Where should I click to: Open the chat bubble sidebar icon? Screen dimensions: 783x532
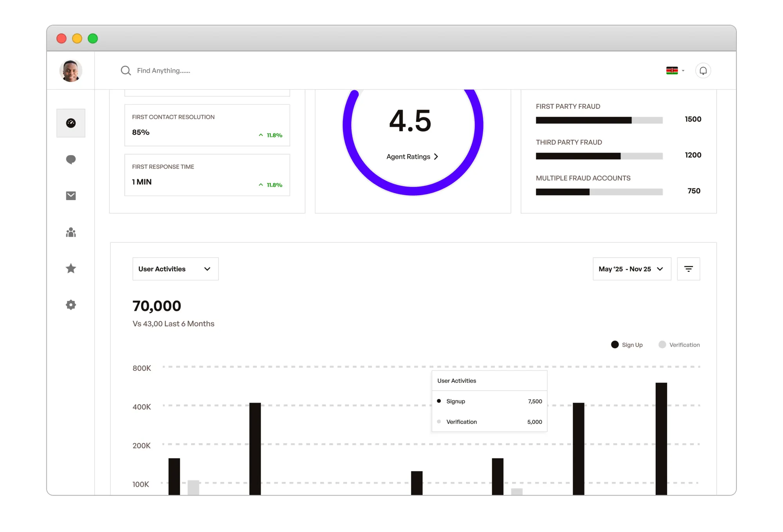coord(71,160)
